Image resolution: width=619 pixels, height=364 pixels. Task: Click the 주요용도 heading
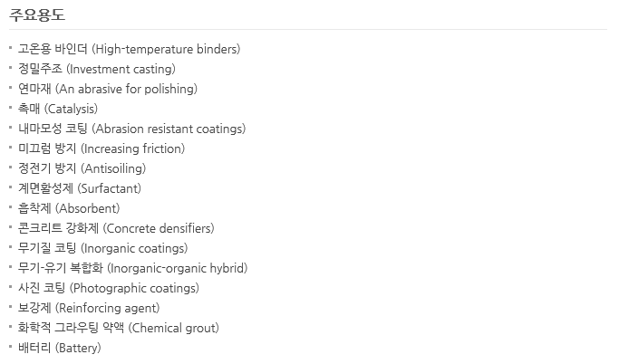[37, 15]
